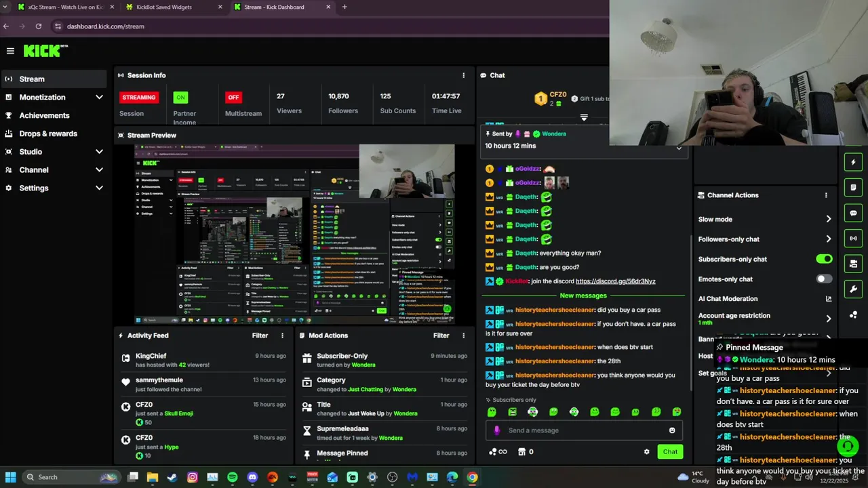
Task: Toggle the Partner Income ON badge
Action: pyautogui.click(x=180, y=97)
